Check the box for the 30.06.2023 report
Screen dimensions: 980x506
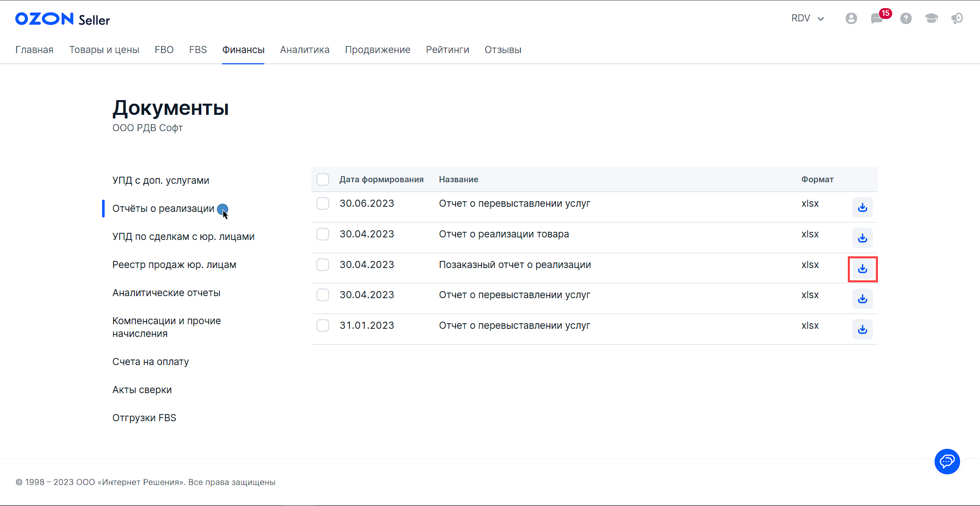tap(323, 203)
